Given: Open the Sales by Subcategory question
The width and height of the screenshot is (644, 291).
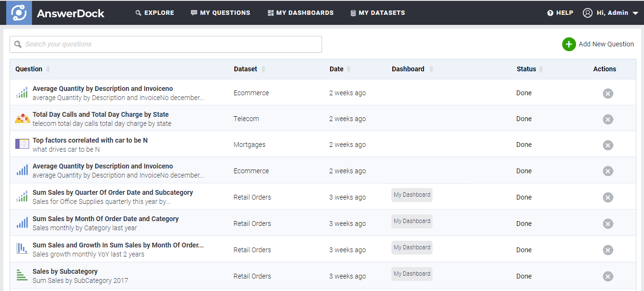Looking at the screenshot, I should coord(65,271).
